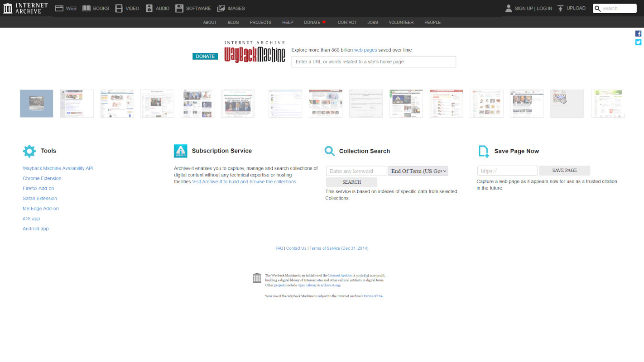The width and height of the screenshot is (644, 362).
Task: Open Terms of Service (Dec 31, 2014) link
Action: [339, 248]
